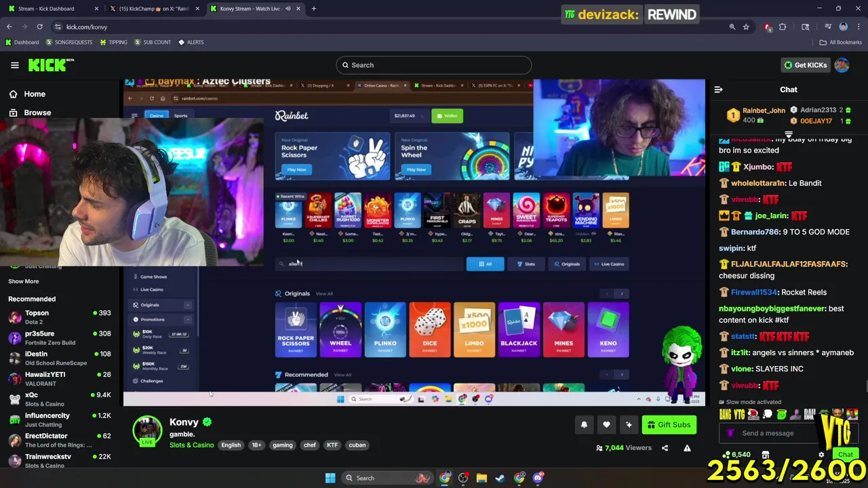Click next arrow of Originals carousel in stream

click(x=622, y=293)
